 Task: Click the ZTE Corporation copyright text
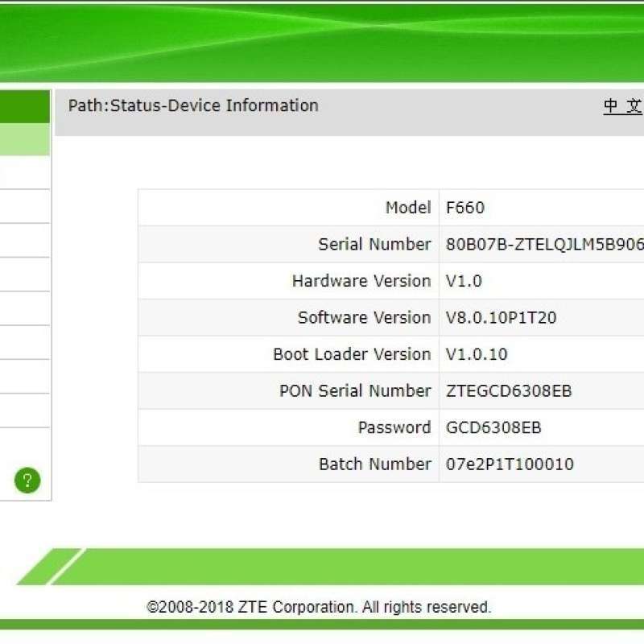coord(319,607)
